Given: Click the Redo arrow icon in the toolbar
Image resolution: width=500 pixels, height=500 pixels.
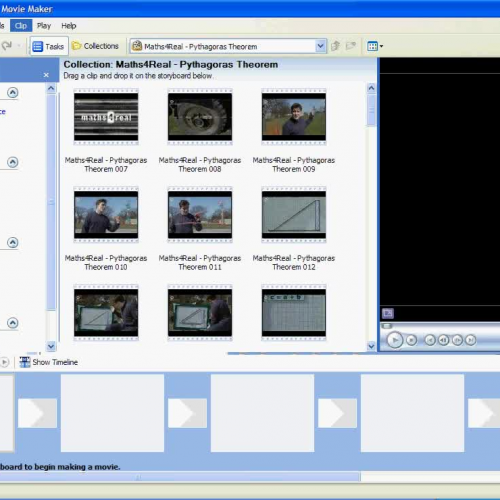Looking at the screenshot, I should 7,46.
